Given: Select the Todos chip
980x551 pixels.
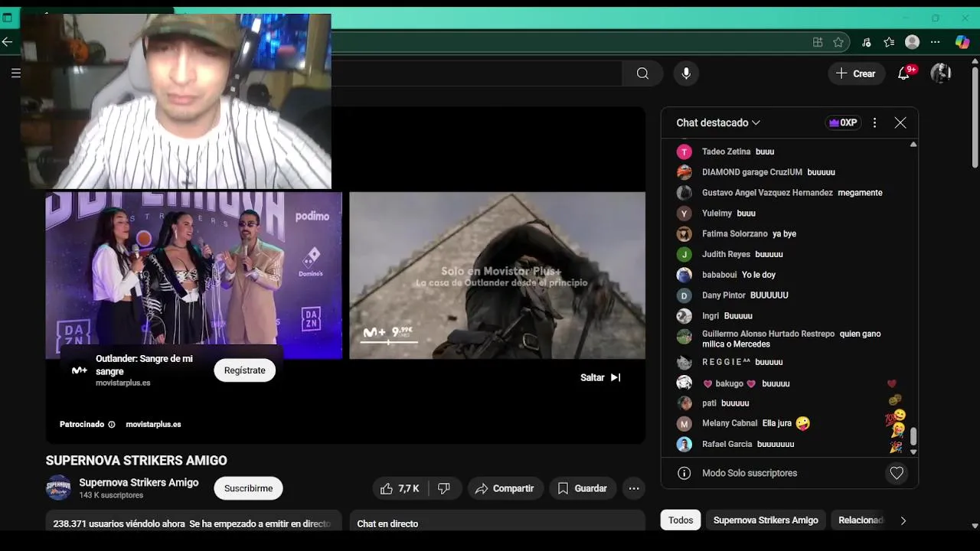Looking at the screenshot, I should (681, 520).
